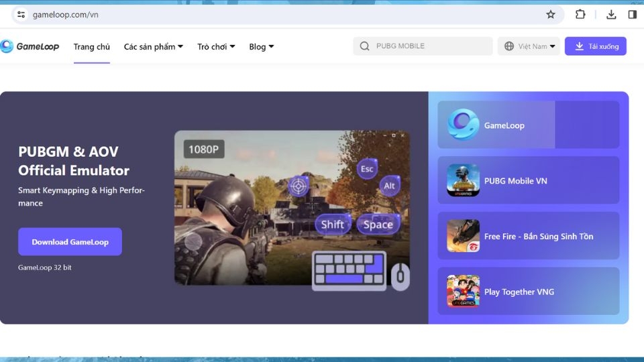The image size is (644, 362).
Task: Click the Smart Keymapping & High Performance text
Action: tap(81, 196)
